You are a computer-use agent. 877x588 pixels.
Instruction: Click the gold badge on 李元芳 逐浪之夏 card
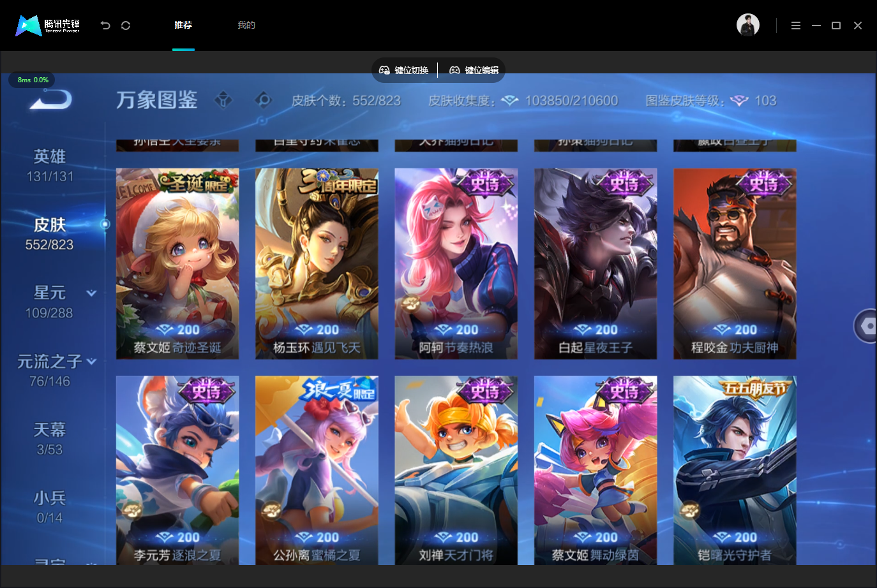click(132, 510)
